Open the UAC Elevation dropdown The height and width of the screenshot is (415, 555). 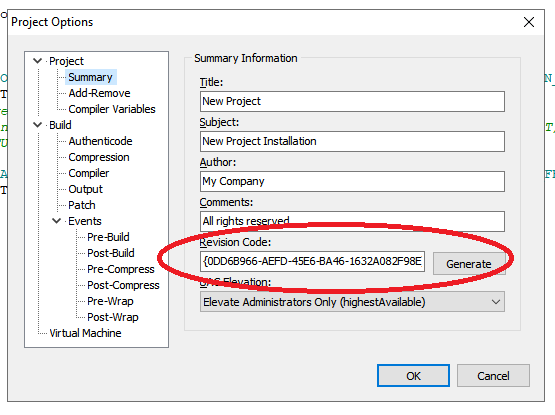click(x=352, y=302)
